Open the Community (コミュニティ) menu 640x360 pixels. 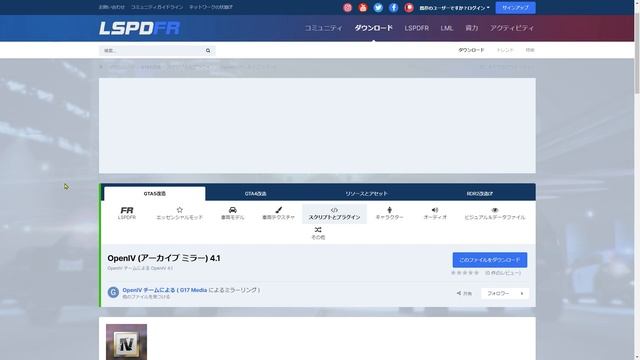pyautogui.click(x=323, y=28)
